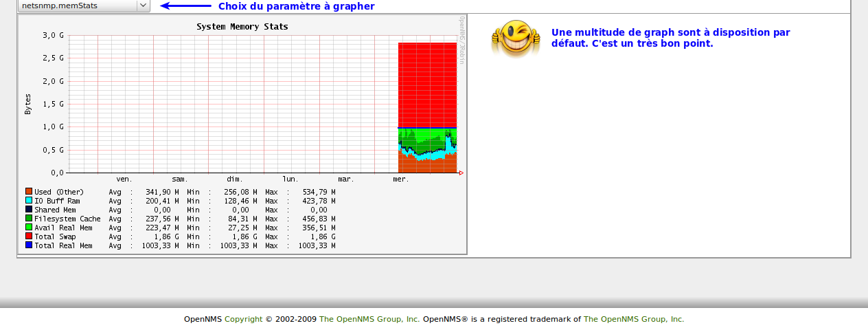Select the cyan IO Buff Ram legend swatch
Screen dimensions: 868x330
click(x=29, y=201)
